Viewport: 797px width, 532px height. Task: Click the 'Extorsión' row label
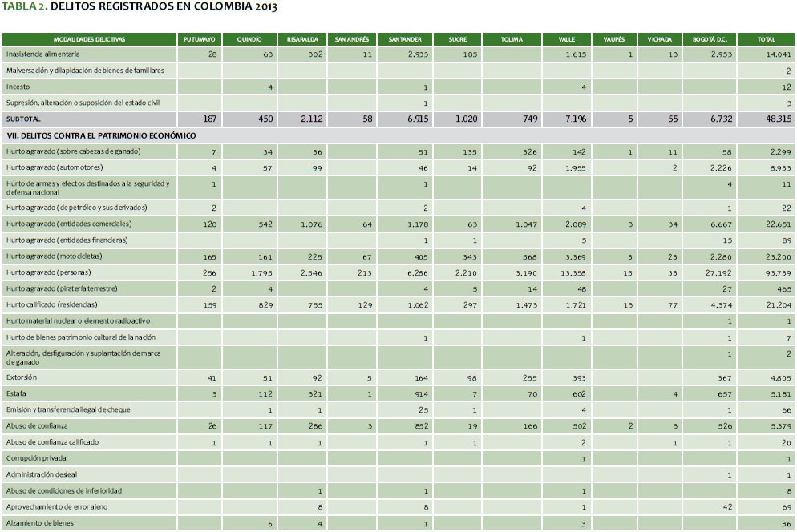coord(22,377)
